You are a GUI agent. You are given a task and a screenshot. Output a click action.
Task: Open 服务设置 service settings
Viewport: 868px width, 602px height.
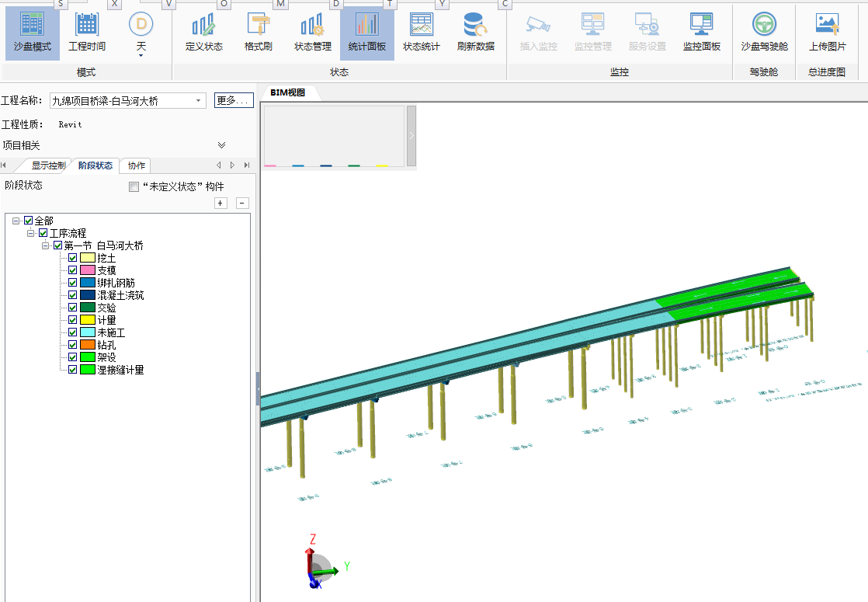click(x=648, y=32)
